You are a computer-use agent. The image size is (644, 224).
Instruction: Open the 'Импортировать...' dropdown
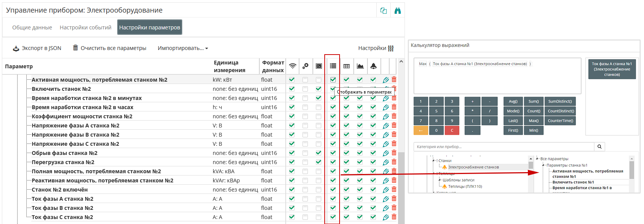(x=183, y=48)
